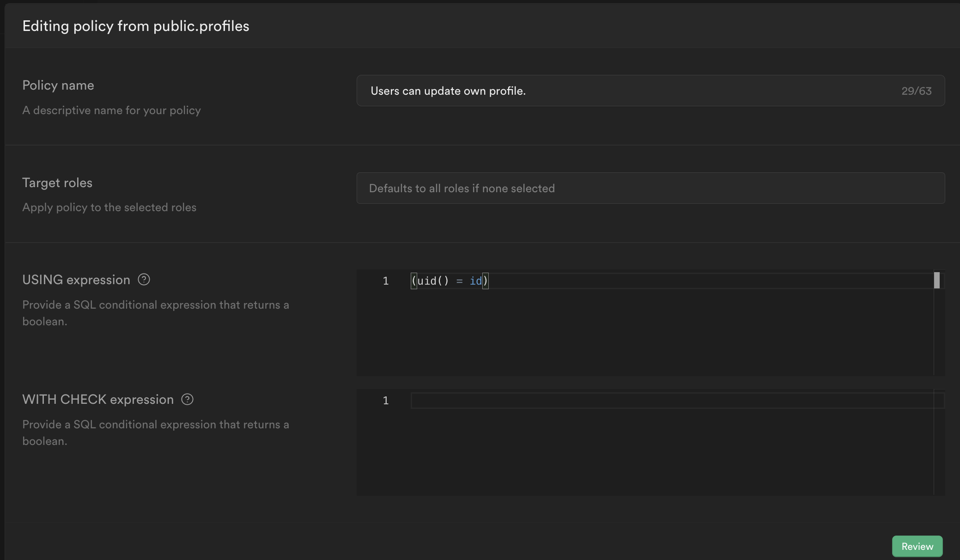Select the text 'Users can update own profile.'
Screen dimensions: 960x560
(x=448, y=91)
